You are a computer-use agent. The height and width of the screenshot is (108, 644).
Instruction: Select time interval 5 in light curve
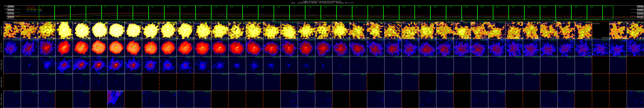(110, 13)
